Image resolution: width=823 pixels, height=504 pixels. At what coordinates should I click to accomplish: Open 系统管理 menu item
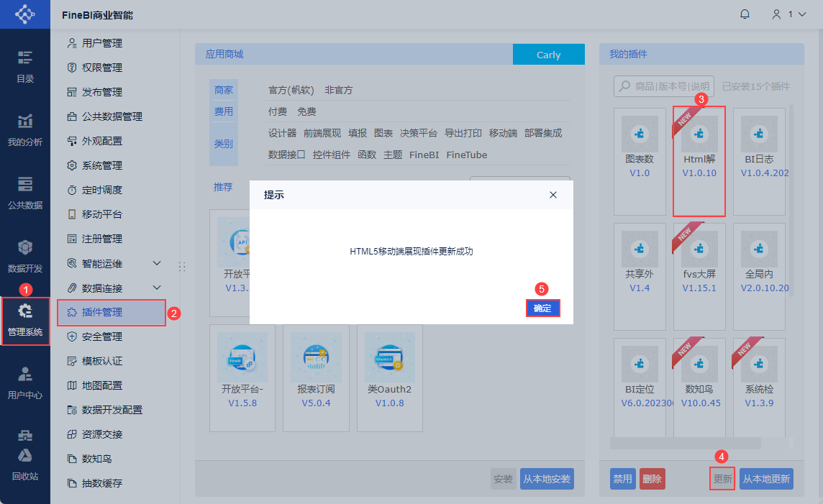pos(102,165)
